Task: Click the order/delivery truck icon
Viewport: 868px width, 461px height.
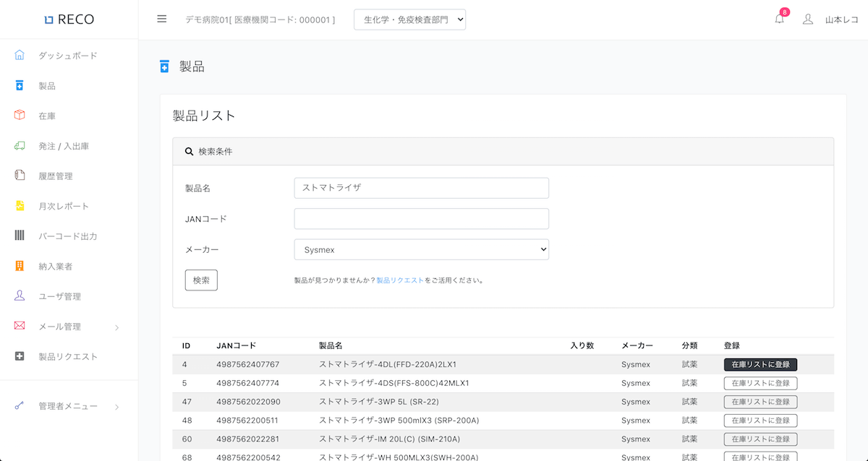Action: click(x=20, y=146)
